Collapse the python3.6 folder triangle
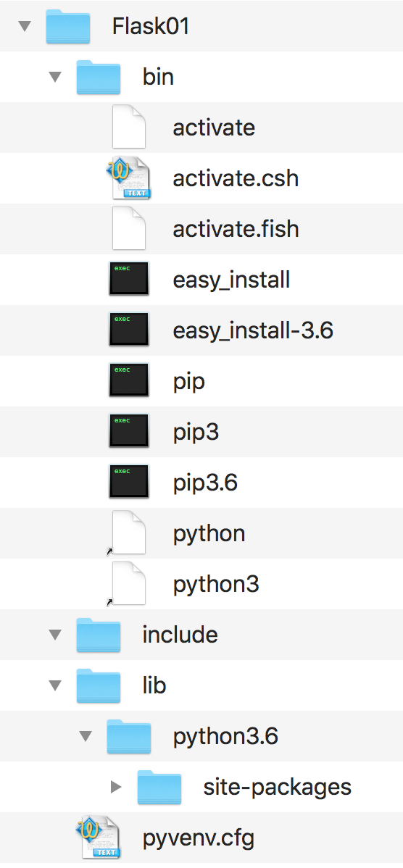Image resolution: width=403 pixels, height=868 pixels. (x=86, y=735)
